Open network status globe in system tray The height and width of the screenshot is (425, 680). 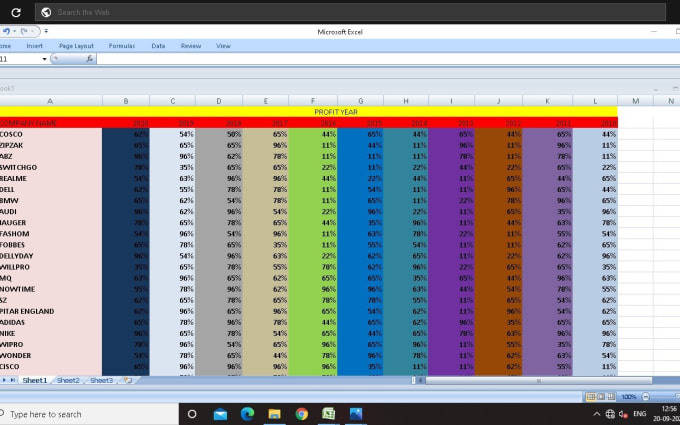click(x=610, y=414)
